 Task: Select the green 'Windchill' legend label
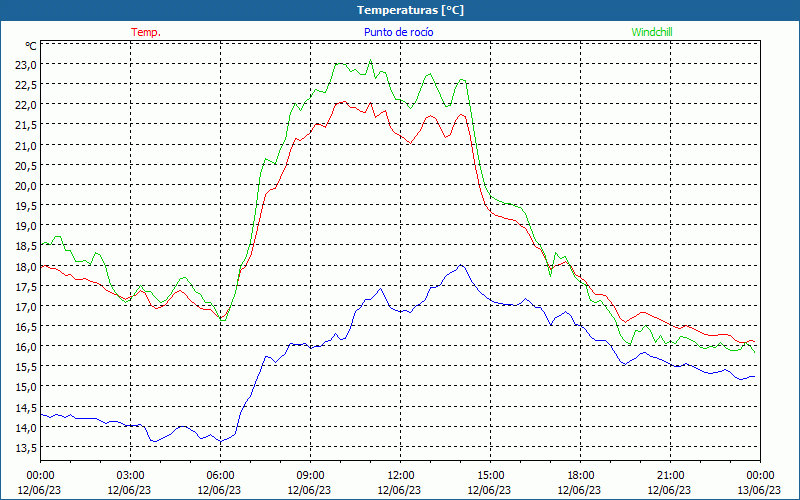coord(652,32)
